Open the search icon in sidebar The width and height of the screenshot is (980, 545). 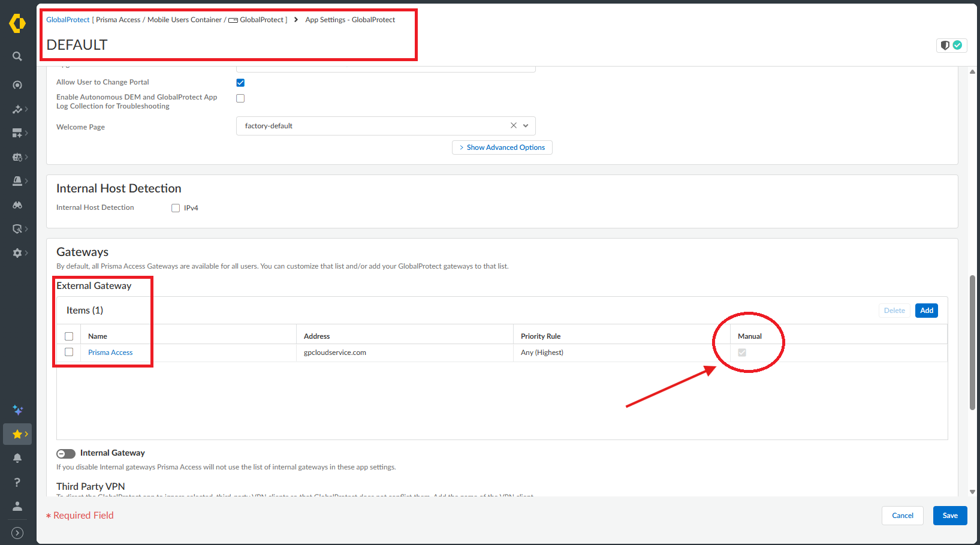pos(17,56)
